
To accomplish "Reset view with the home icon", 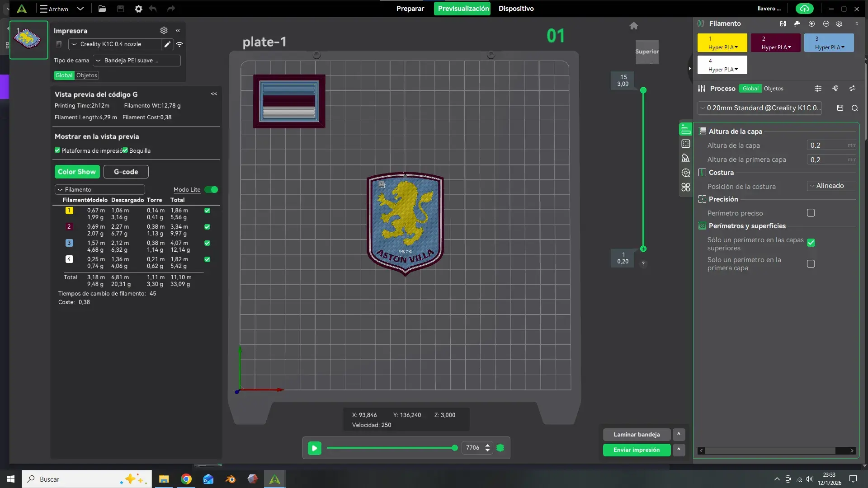I will [634, 26].
